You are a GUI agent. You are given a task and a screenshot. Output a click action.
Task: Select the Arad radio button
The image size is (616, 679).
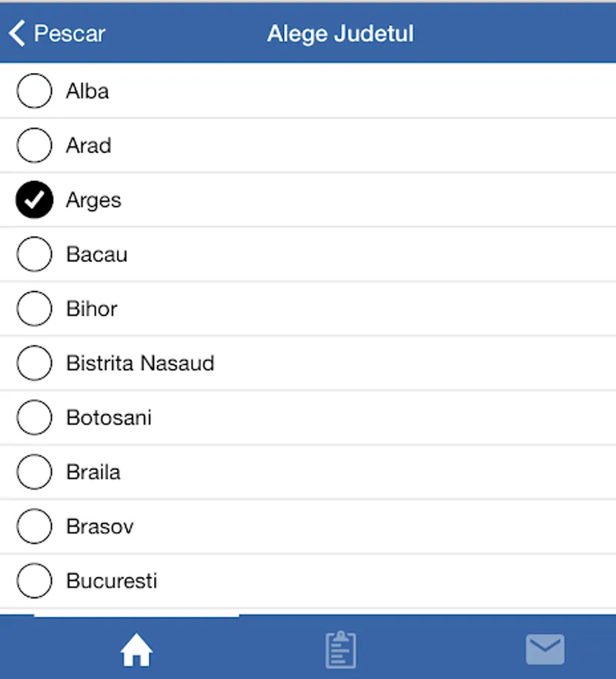(35, 146)
